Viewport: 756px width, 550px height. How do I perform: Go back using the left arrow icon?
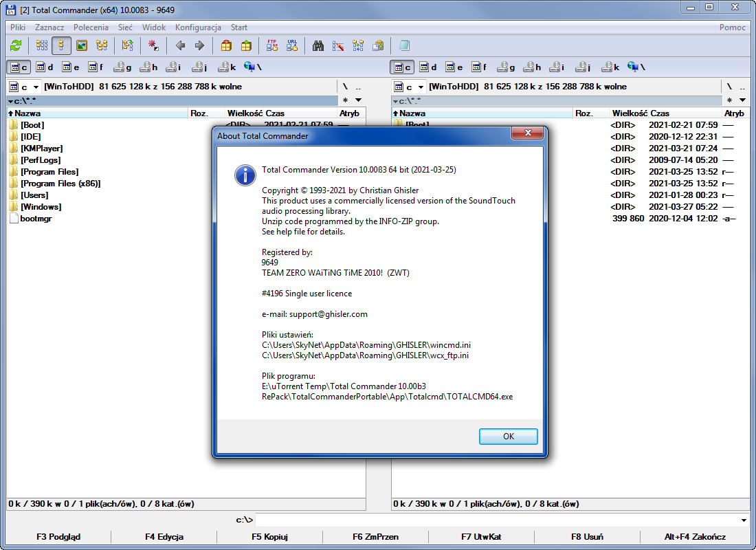tap(180, 46)
